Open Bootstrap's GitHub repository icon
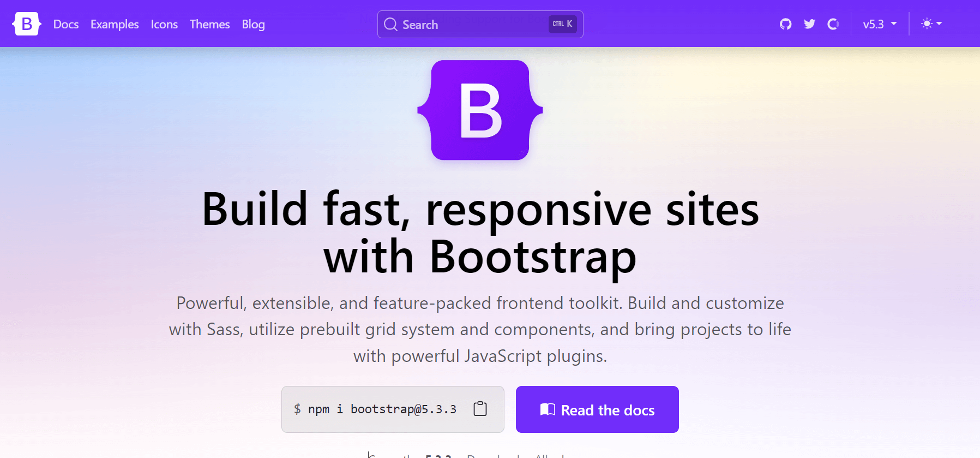 coord(785,24)
